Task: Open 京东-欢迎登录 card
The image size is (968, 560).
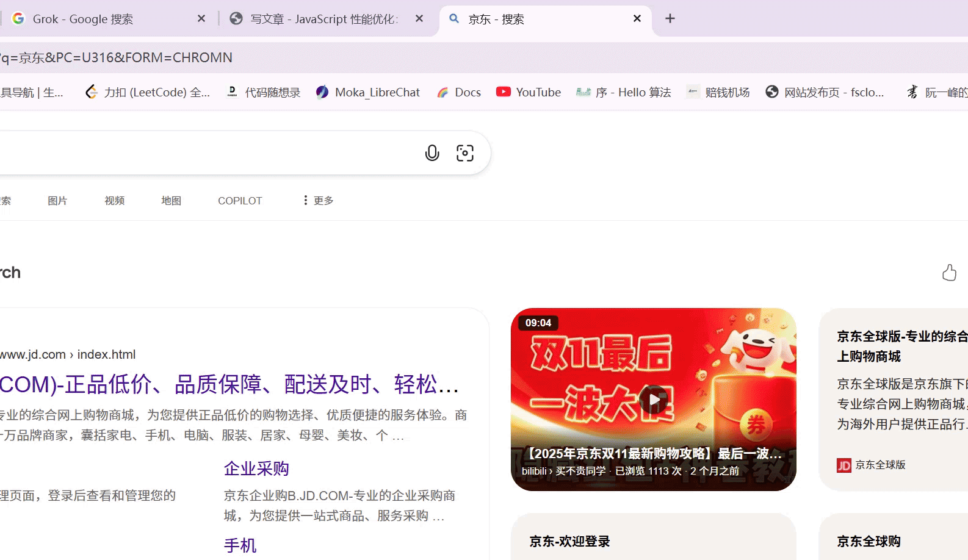Action: click(569, 541)
